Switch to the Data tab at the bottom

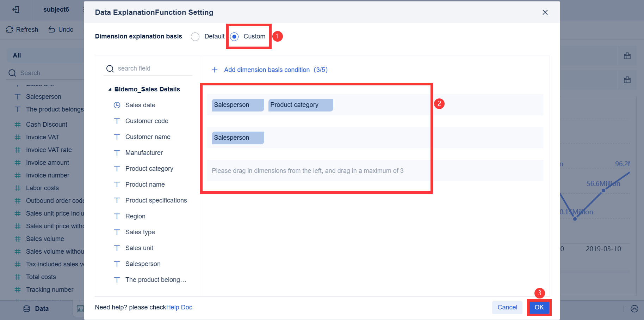click(x=41, y=308)
